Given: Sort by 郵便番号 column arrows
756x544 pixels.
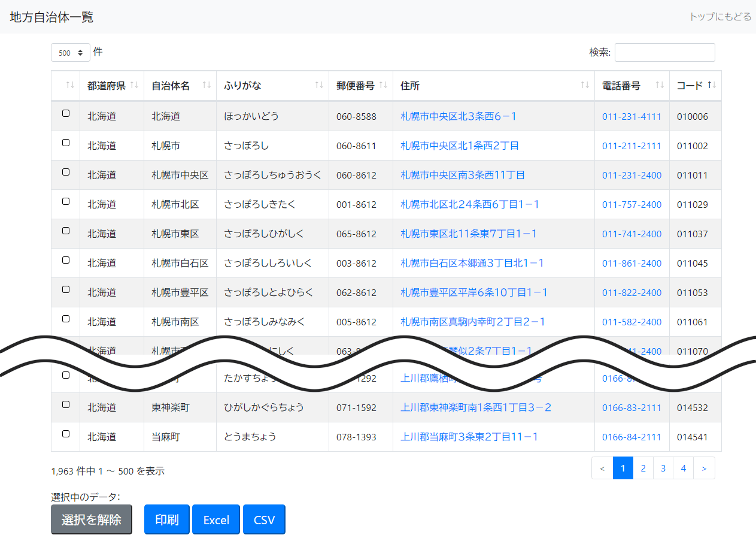Looking at the screenshot, I should pyautogui.click(x=383, y=85).
